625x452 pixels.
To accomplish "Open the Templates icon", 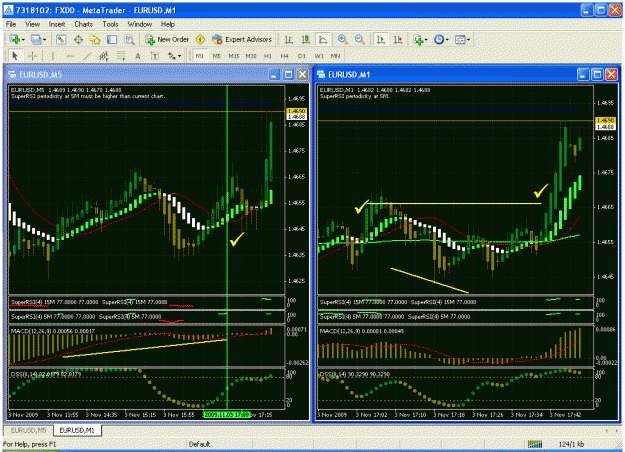I will coord(460,39).
